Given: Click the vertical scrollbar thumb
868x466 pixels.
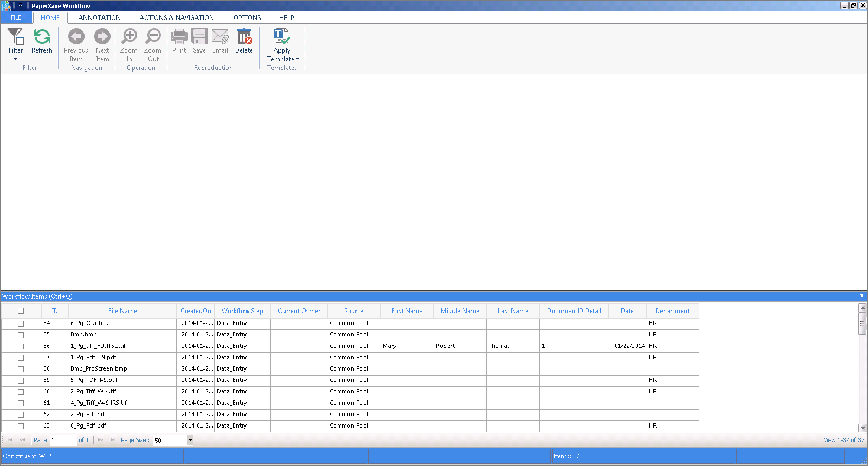Looking at the screenshot, I should click(863, 323).
